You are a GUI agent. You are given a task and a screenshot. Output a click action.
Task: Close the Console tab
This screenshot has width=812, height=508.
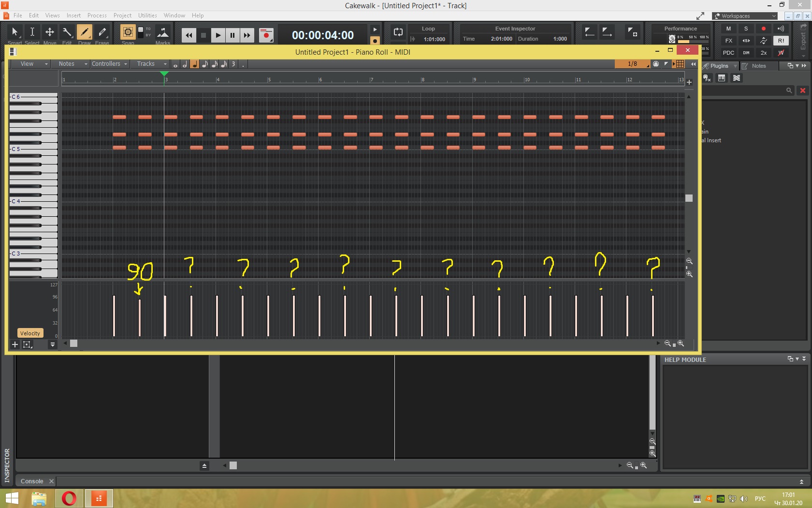(51, 481)
